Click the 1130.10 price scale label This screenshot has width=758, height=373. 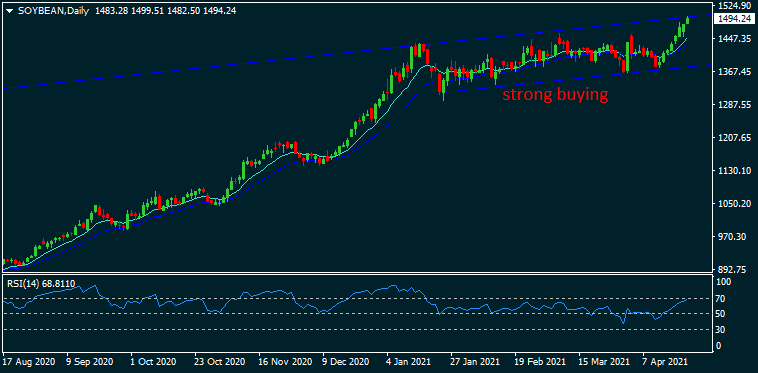click(x=735, y=171)
